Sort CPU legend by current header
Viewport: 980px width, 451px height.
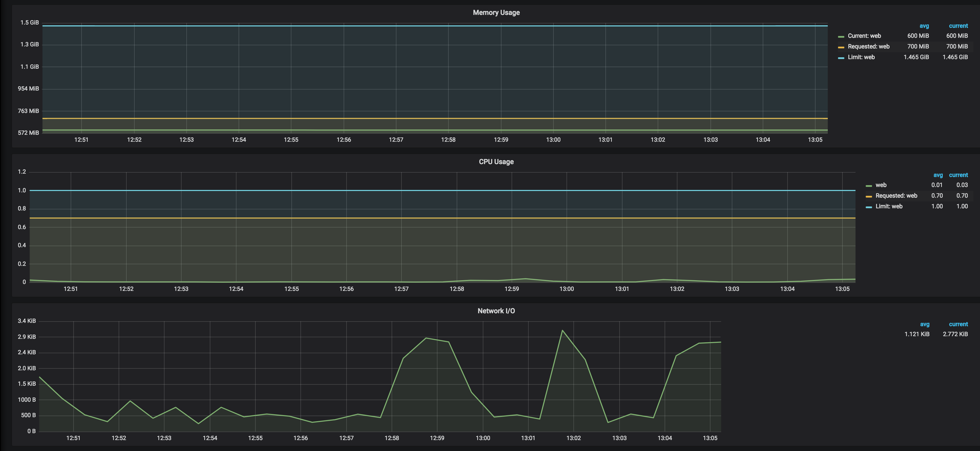(x=958, y=175)
